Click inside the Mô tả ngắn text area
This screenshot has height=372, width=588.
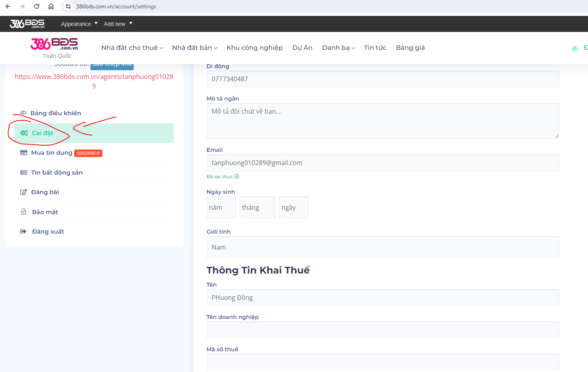coord(383,121)
